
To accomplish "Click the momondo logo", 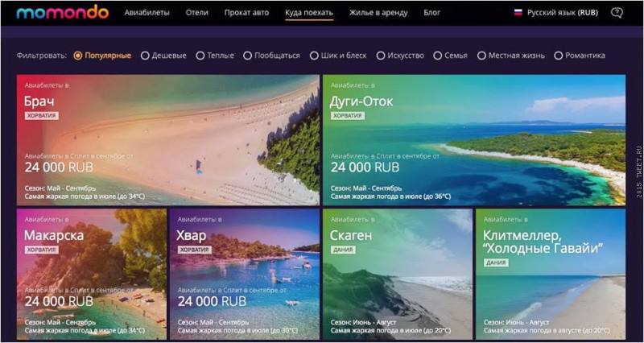I will [63, 12].
